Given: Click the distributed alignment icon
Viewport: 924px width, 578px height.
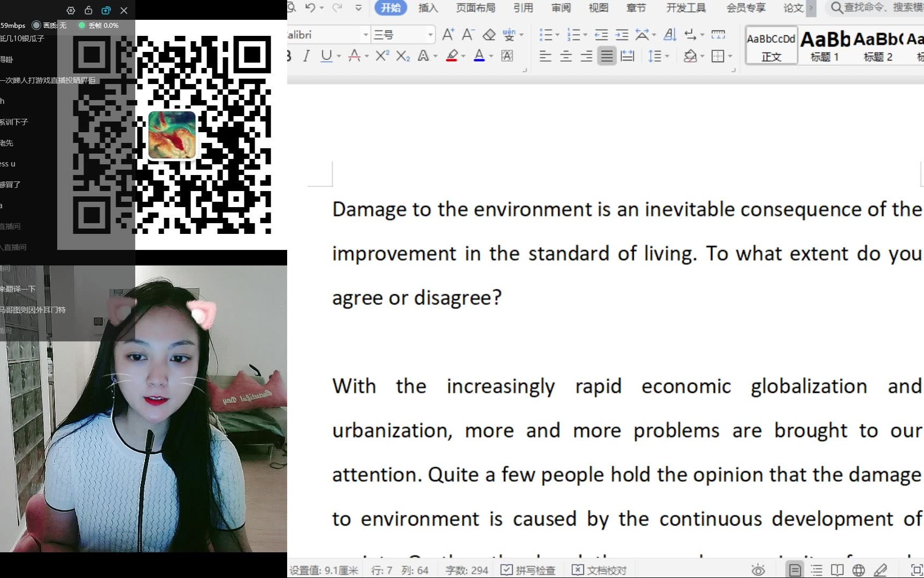Looking at the screenshot, I should pyautogui.click(x=627, y=56).
